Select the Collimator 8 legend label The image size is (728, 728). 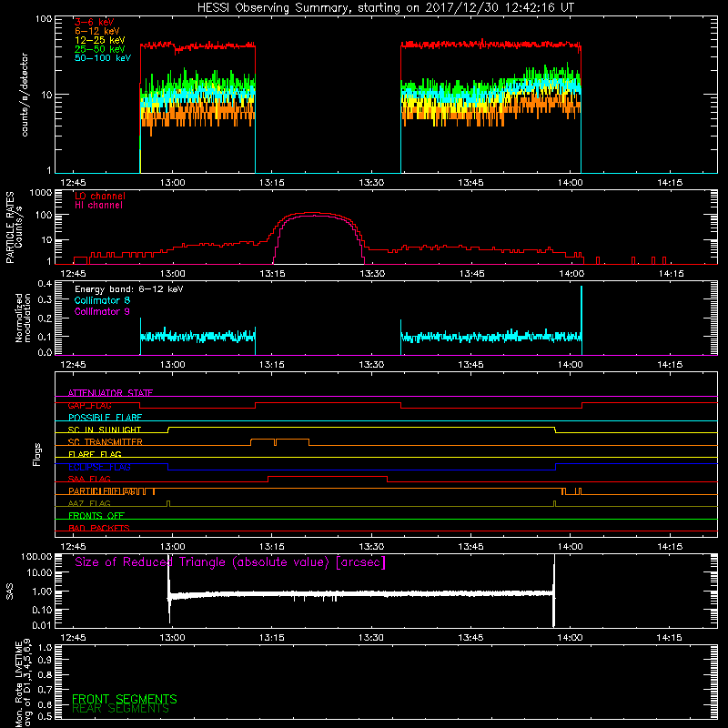click(x=102, y=300)
